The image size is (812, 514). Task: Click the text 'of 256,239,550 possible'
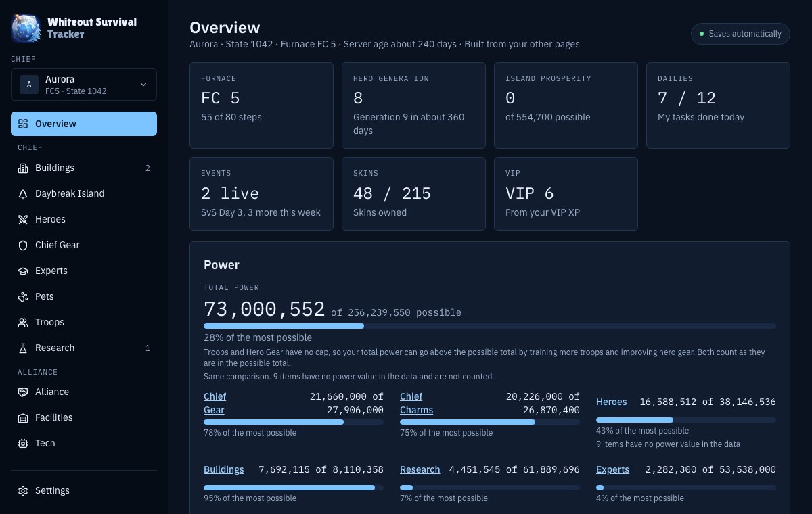(x=397, y=312)
